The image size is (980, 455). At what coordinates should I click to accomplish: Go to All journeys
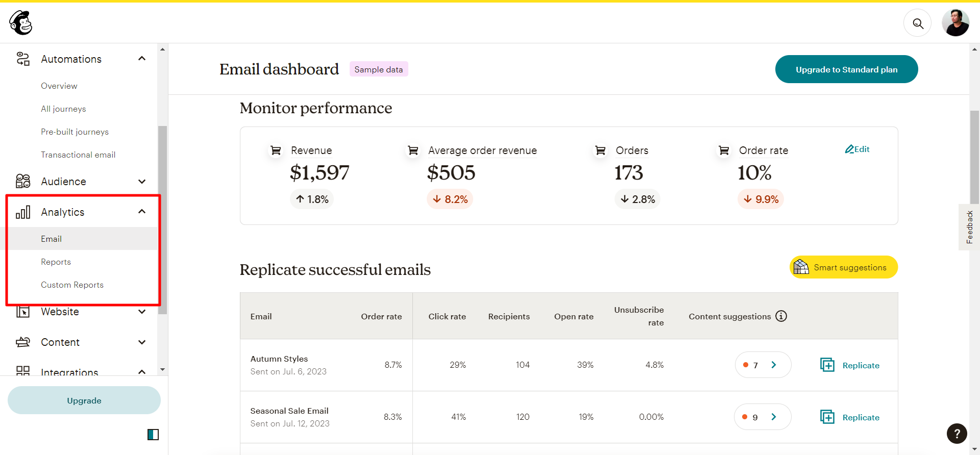coord(63,109)
